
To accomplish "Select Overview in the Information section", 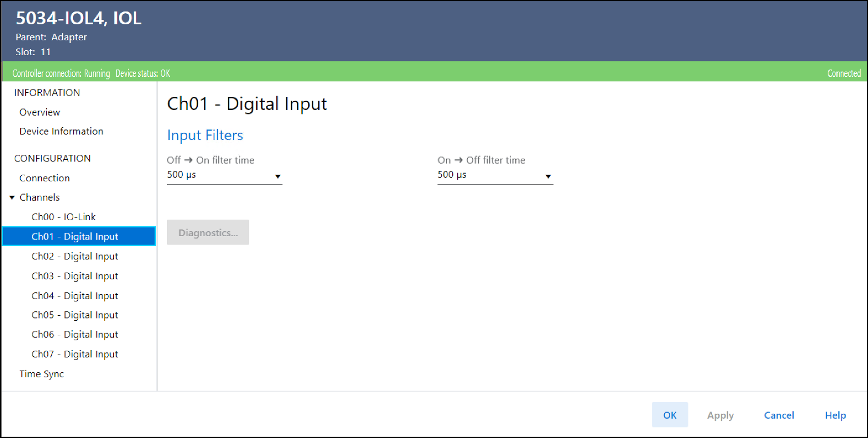I will pos(39,112).
